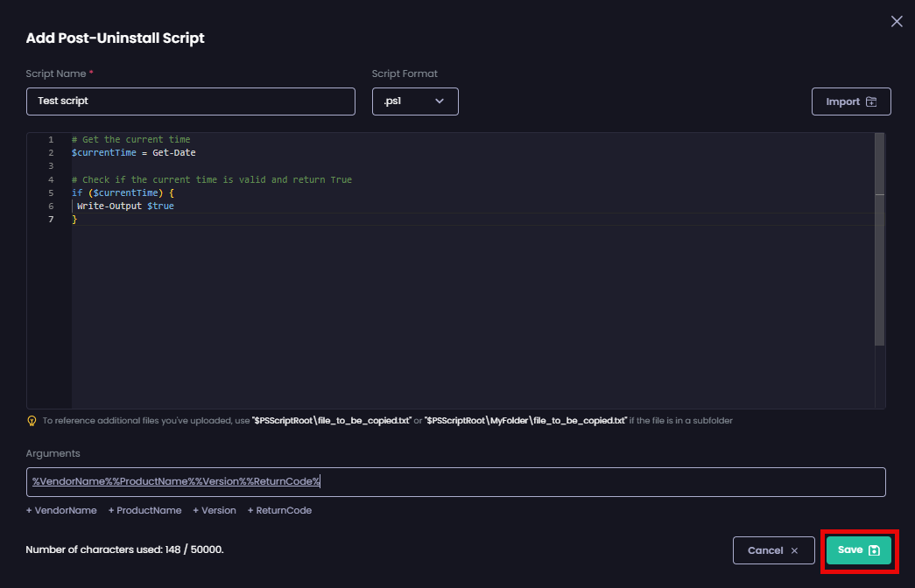
Task: Insert the Version variable into Arguments
Action: pyautogui.click(x=214, y=510)
